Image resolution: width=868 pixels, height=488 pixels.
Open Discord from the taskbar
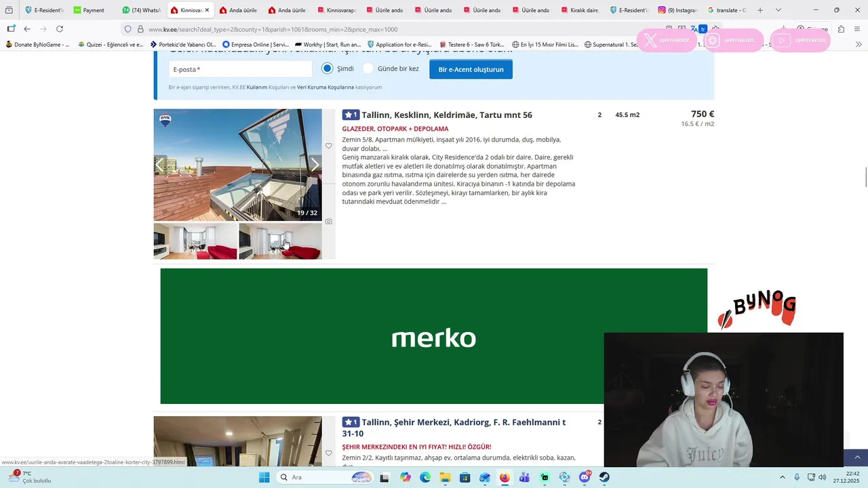(585, 477)
